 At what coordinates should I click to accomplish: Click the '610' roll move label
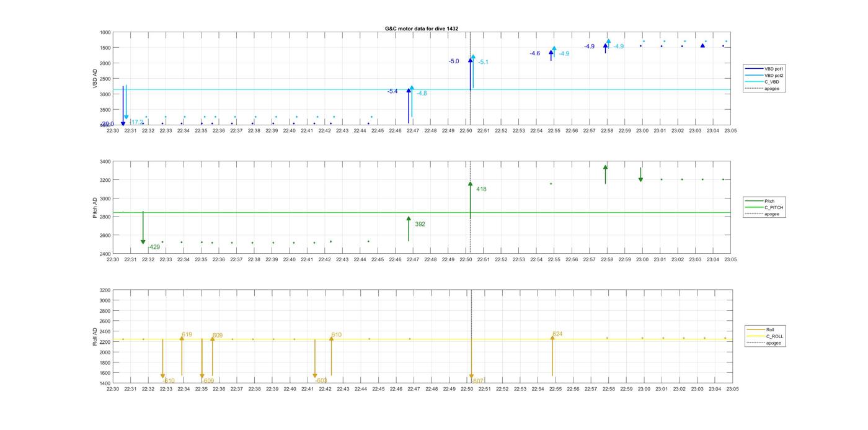click(336, 335)
